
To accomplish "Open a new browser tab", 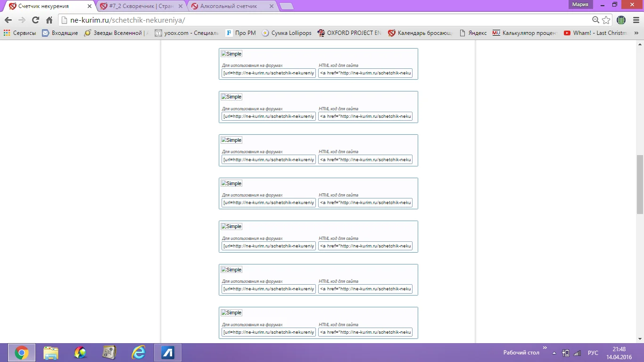I will pyautogui.click(x=286, y=6).
